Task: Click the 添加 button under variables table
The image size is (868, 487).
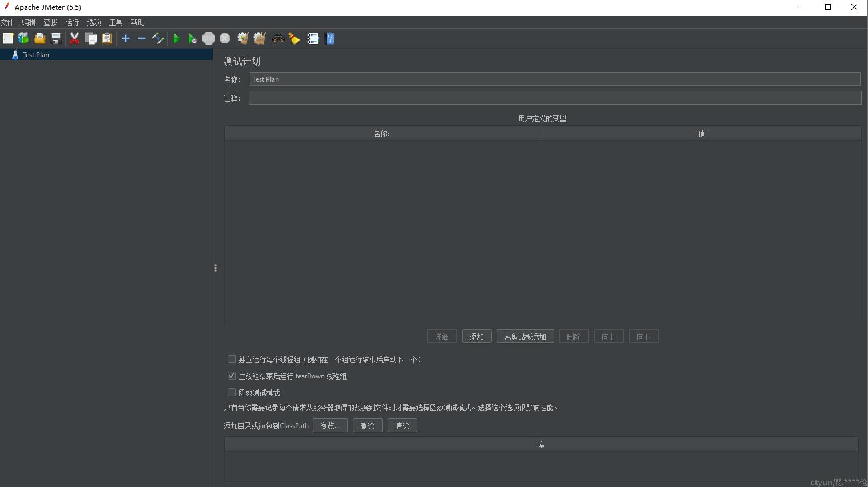Action: click(477, 336)
